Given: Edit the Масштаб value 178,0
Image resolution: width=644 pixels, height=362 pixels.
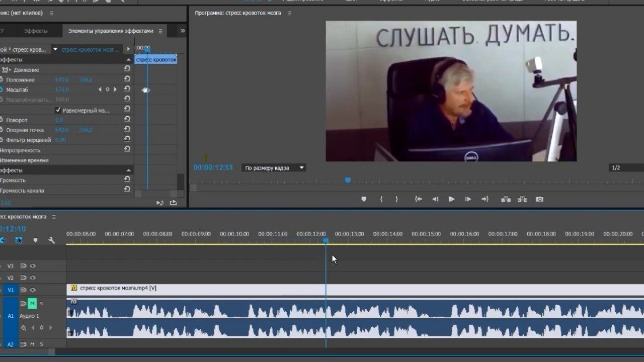Looking at the screenshot, I should click(61, 89).
